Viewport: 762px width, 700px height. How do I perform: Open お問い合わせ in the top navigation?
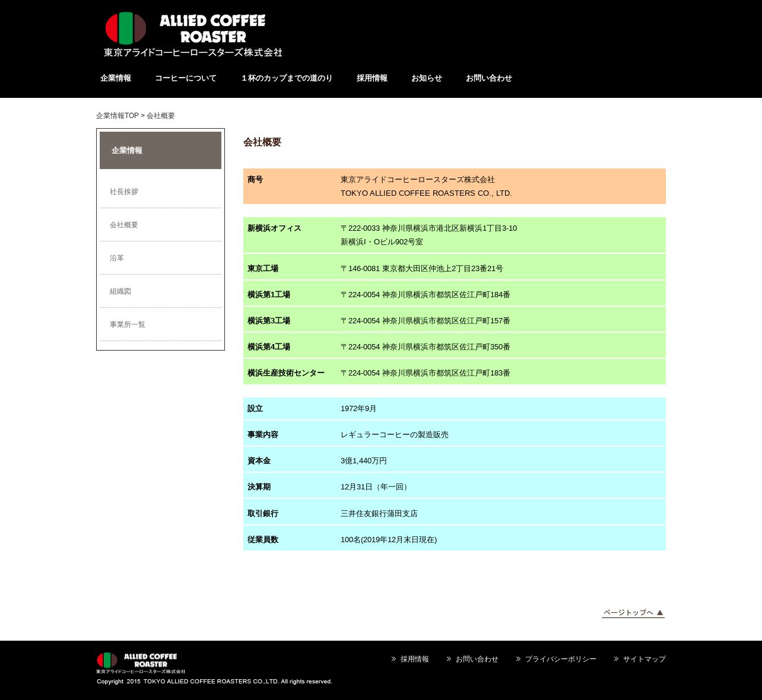tap(489, 78)
